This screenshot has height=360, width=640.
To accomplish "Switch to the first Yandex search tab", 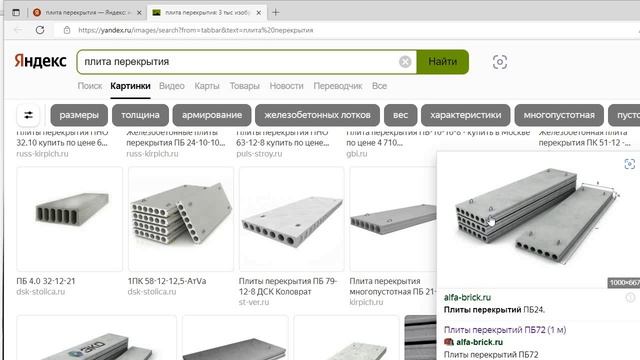I will pos(87,13).
